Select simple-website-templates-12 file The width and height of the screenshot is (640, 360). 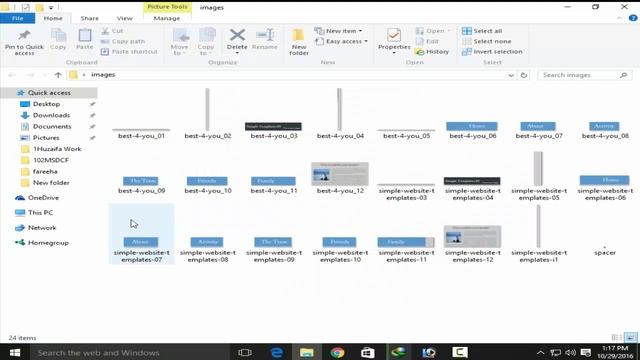tap(472, 244)
